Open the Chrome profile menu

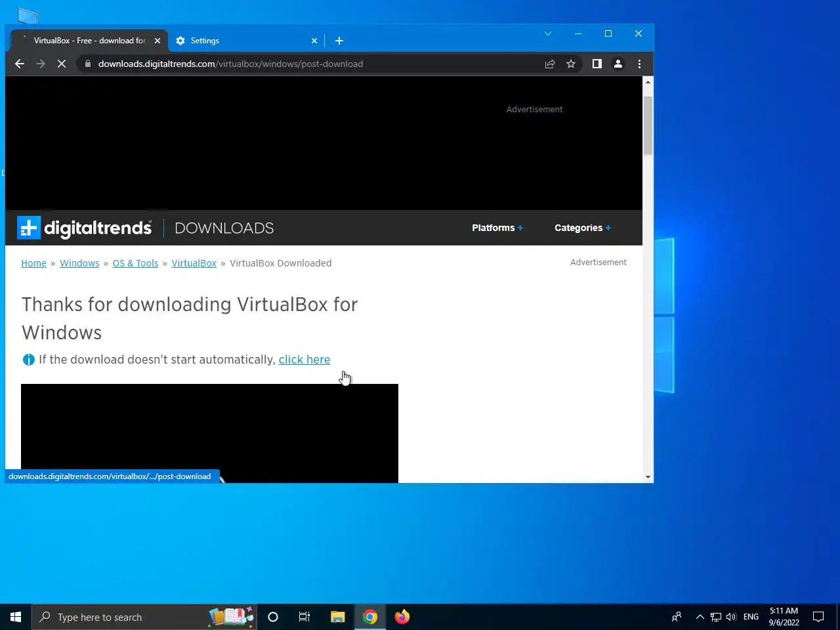(x=618, y=64)
